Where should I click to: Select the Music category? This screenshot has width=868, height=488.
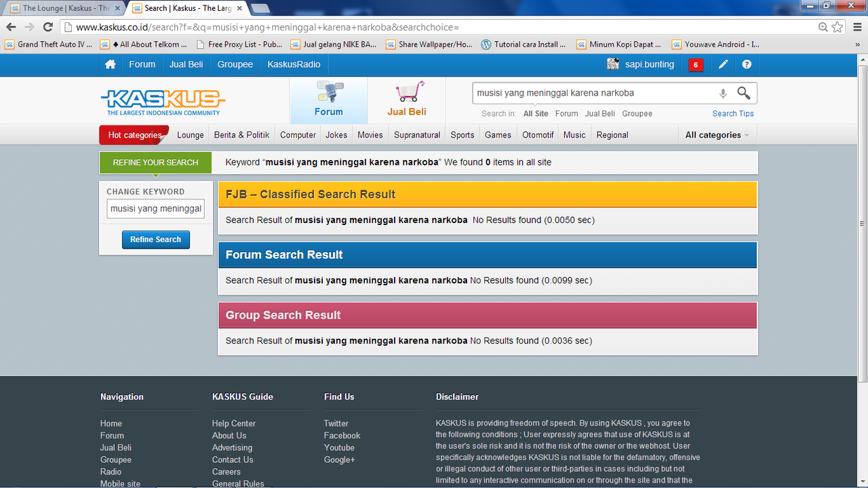click(574, 135)
